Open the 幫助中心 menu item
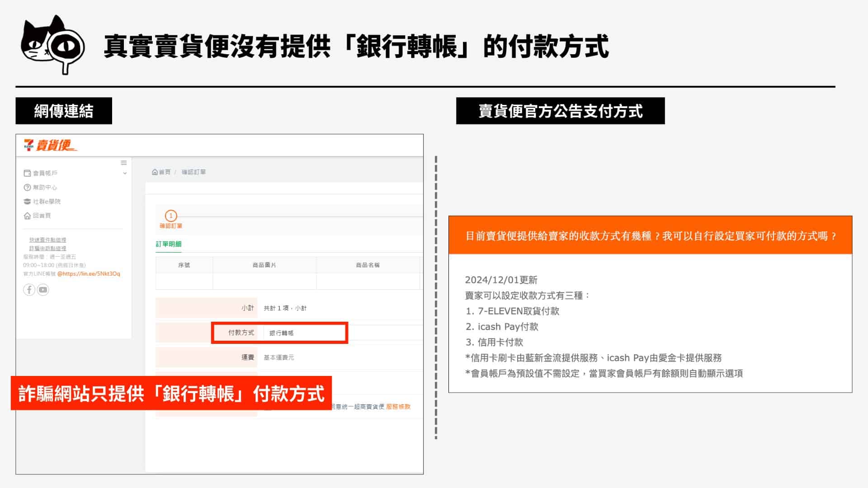The height and width of the screenshot is (488, 868). (x=45, y=188)
